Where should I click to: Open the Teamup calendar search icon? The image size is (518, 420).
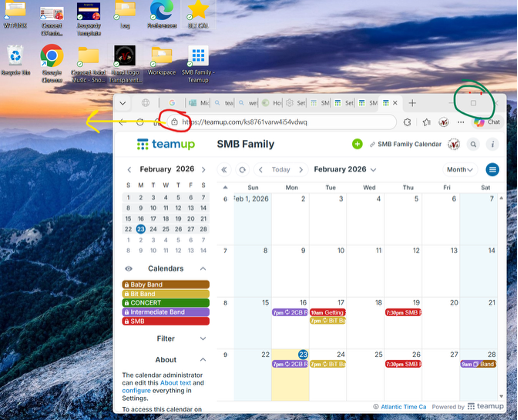(x=473, y=144)
